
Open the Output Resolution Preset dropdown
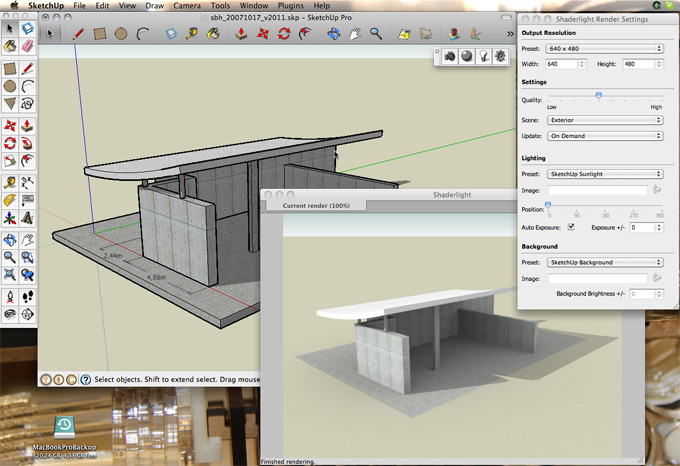tap(605, 49)
